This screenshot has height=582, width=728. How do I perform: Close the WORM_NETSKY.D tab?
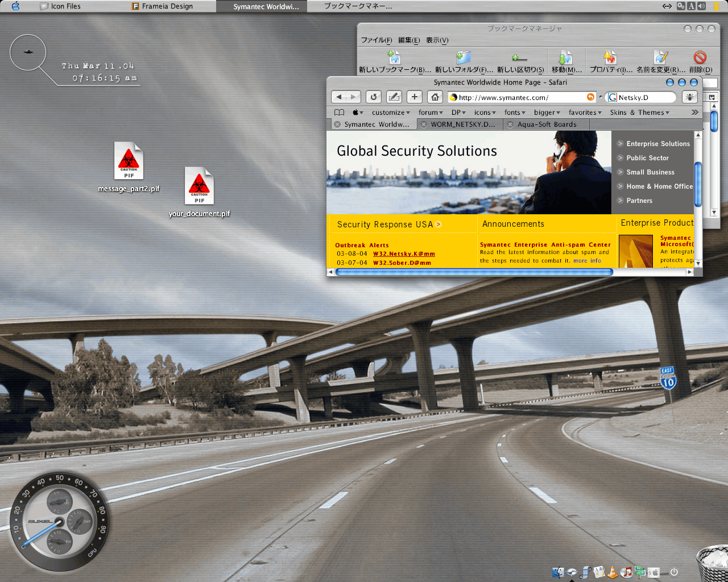(423, 124)
